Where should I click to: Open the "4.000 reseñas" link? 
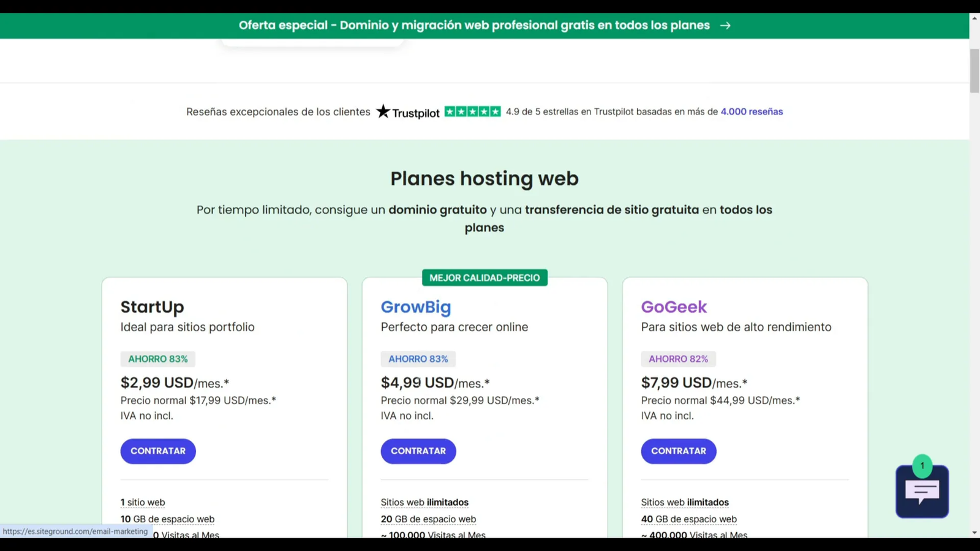point(752,111)
